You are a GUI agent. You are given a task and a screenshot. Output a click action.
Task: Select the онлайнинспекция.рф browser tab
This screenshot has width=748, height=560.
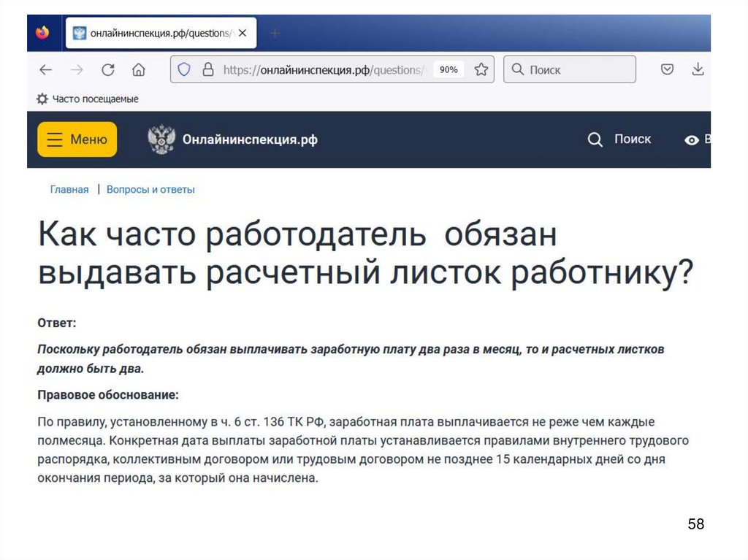(x=161, y=33)
